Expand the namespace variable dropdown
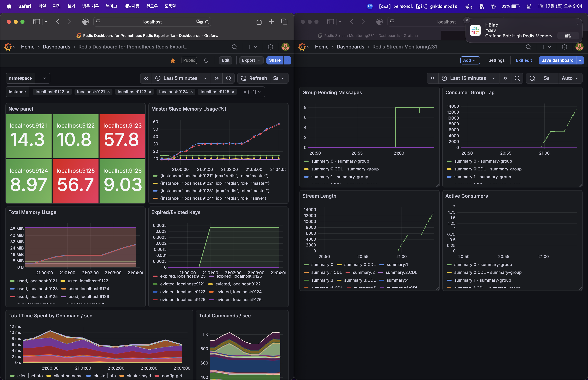 pyautogui.click(x=44, y=78)
